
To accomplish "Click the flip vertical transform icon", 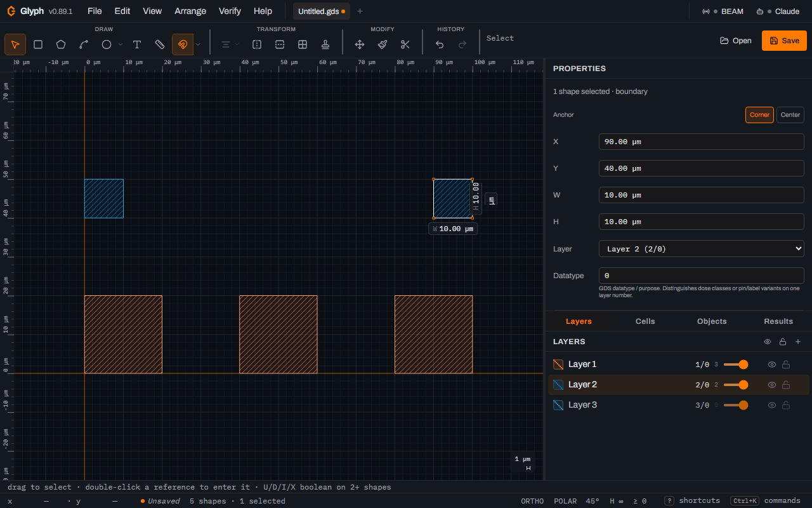I will 280,44.
